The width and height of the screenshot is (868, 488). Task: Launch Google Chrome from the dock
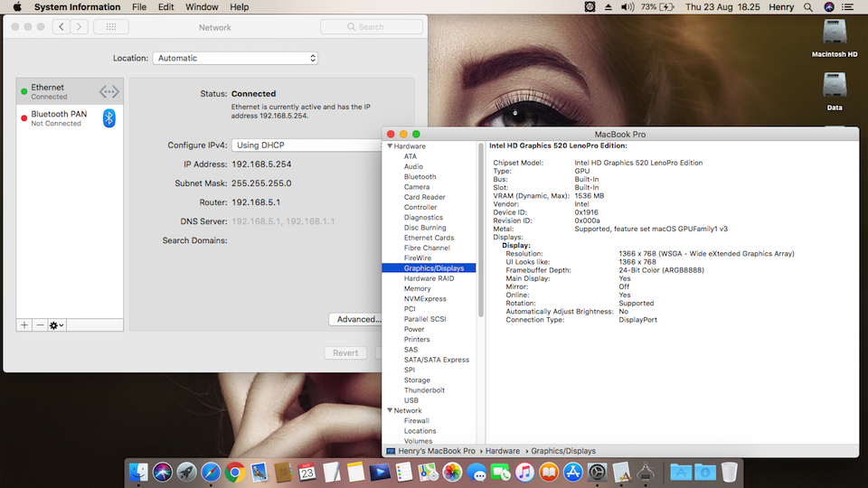pyautogui.click(x=235, y=473)
